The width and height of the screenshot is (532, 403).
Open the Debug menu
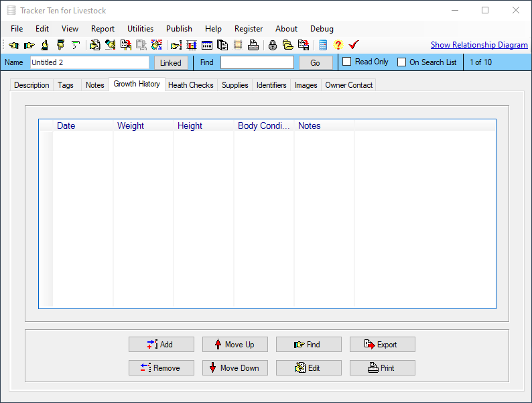pos(322,29)
